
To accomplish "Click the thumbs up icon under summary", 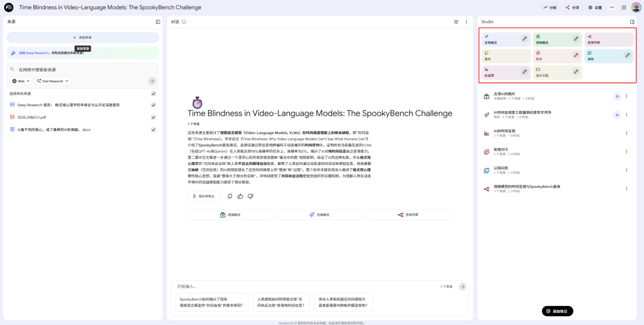I will pyautogui.click(x=240, y=196).
